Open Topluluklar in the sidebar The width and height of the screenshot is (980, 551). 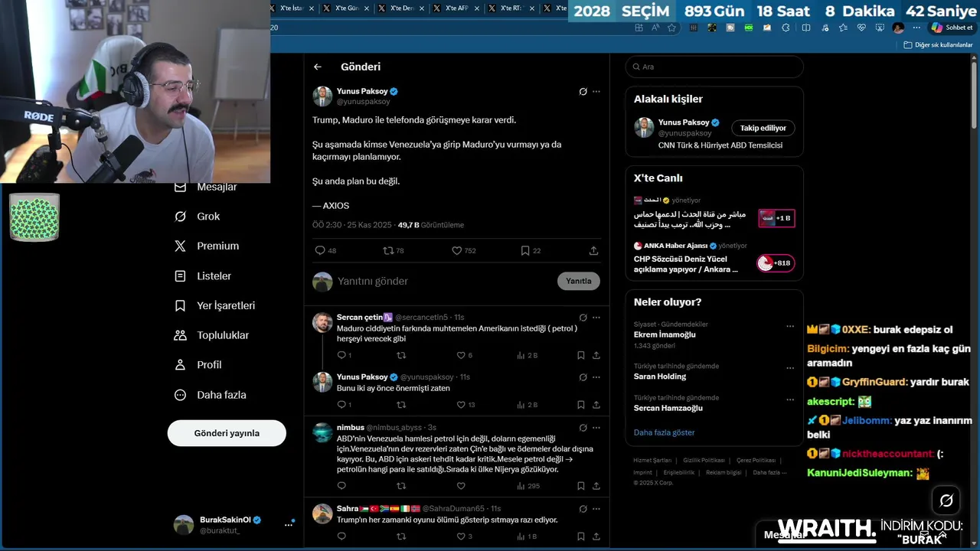pyautogui.click(x=212, y=335)
